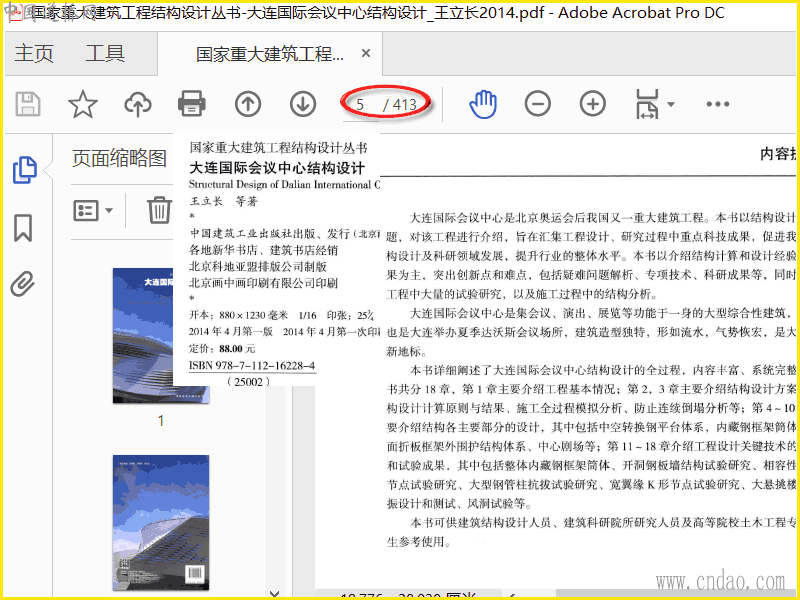
Task: Select the Hand pan tool
Action: click(x=483, y=104)
